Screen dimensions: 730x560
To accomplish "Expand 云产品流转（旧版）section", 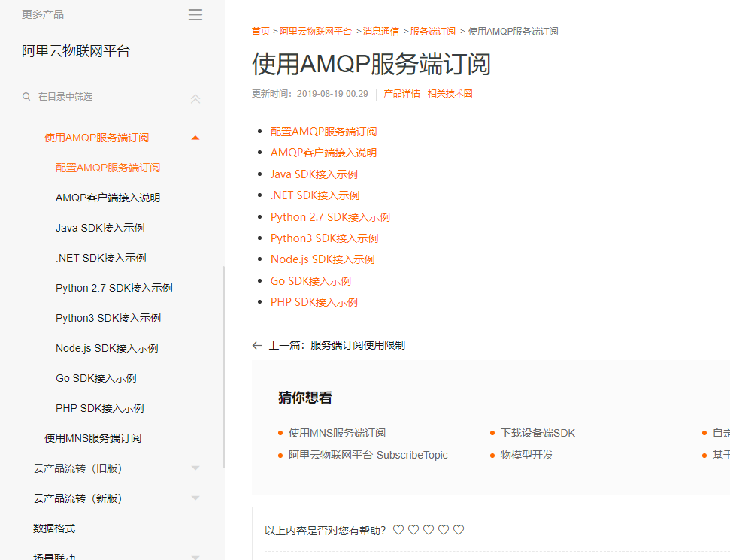I will click(195, 468).
